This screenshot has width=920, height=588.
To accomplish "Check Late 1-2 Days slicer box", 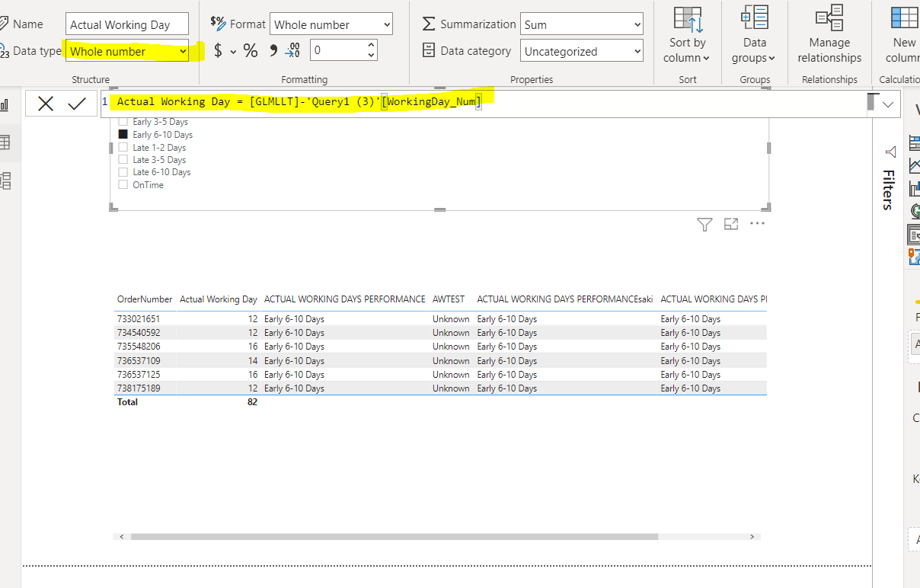I will click(x=123, y=147).
